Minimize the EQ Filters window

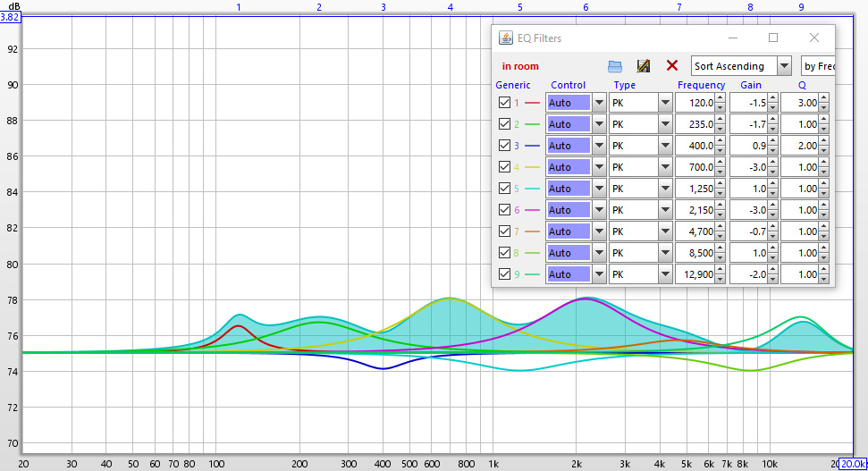[733, 38]
